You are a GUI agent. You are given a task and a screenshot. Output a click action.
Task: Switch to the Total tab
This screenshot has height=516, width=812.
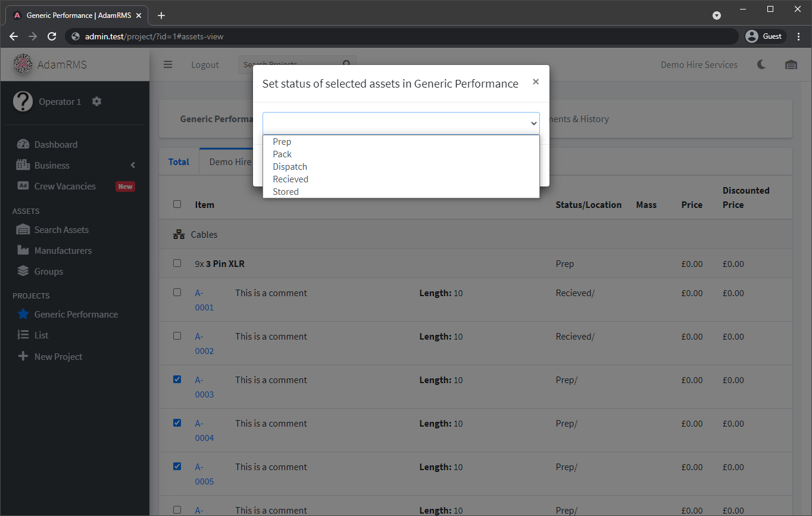pyautogui.click(x=179, y=161)
